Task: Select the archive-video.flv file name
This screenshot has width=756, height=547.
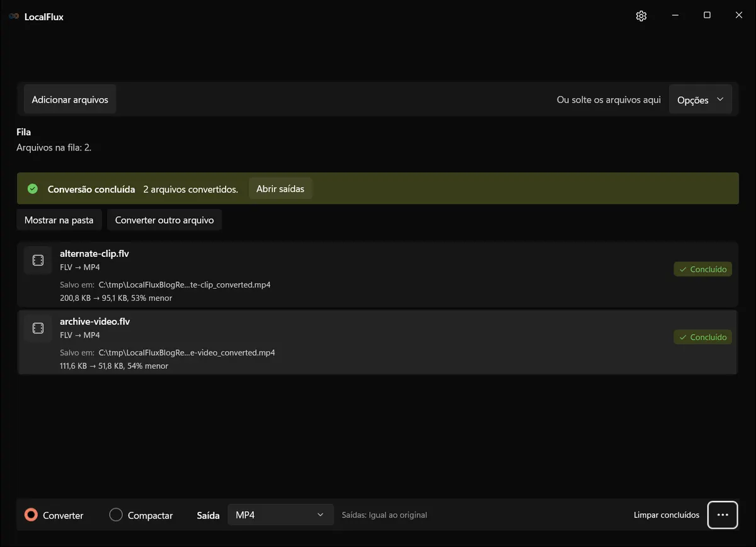Action: click(95, 322)
